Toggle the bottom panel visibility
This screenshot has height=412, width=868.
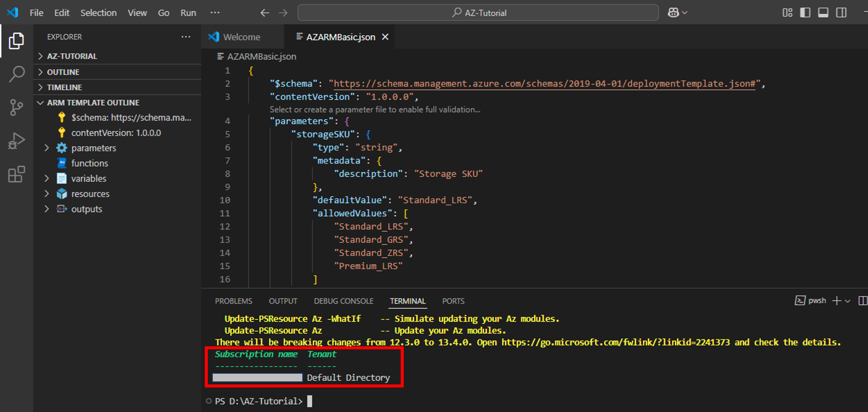tap(823, 13)
